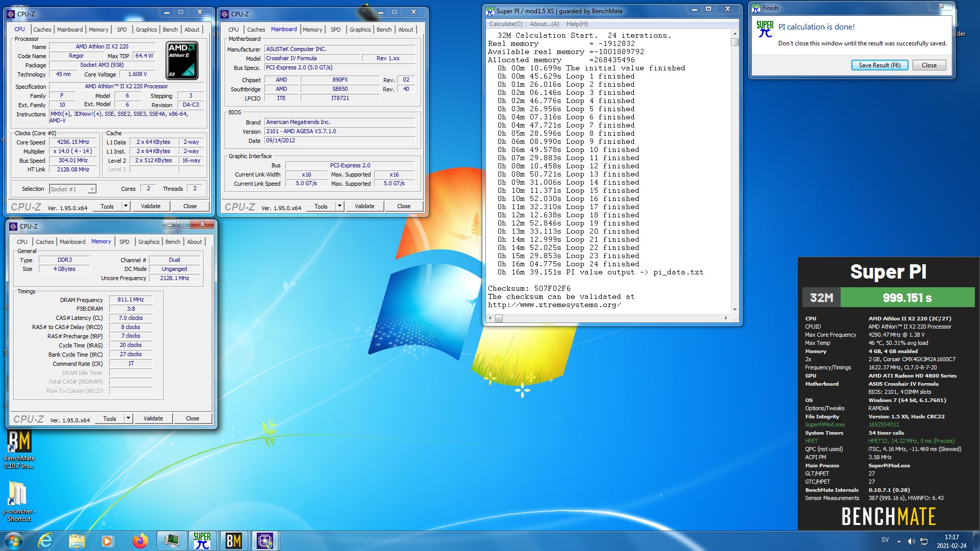Click CPU-Z title icon in CPU window
Viewport: 980px width, 551px height.
point(11,14)
